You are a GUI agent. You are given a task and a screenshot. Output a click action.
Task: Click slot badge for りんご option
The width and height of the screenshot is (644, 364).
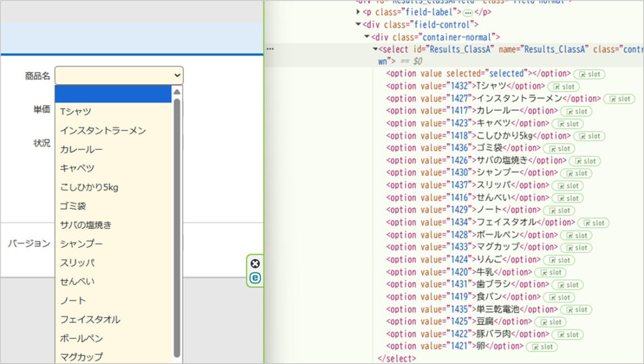coord(559,260)
